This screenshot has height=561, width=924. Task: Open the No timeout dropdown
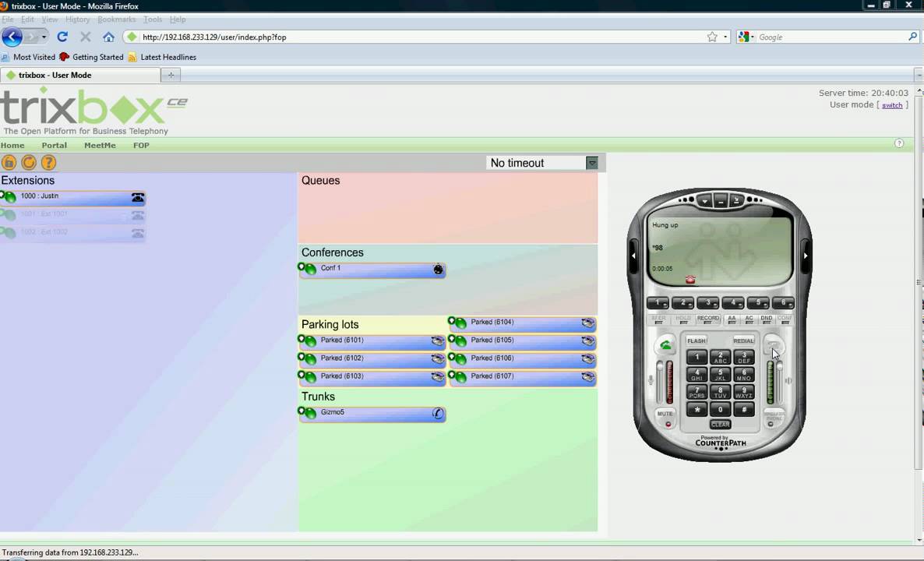pyautogui.click(x=592, y=163)
